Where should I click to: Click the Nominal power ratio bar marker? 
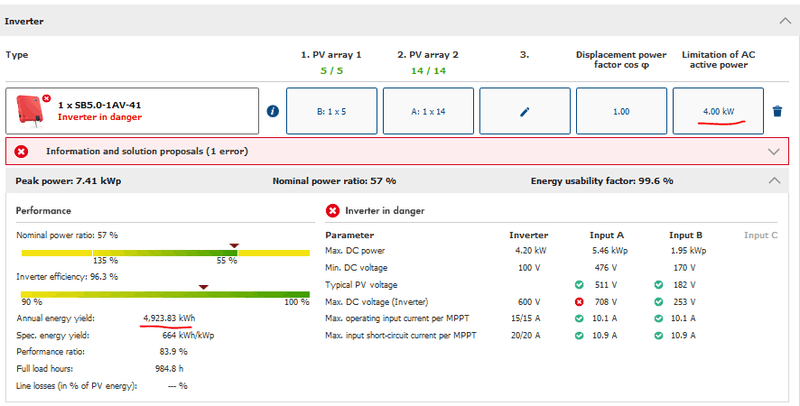234,244
